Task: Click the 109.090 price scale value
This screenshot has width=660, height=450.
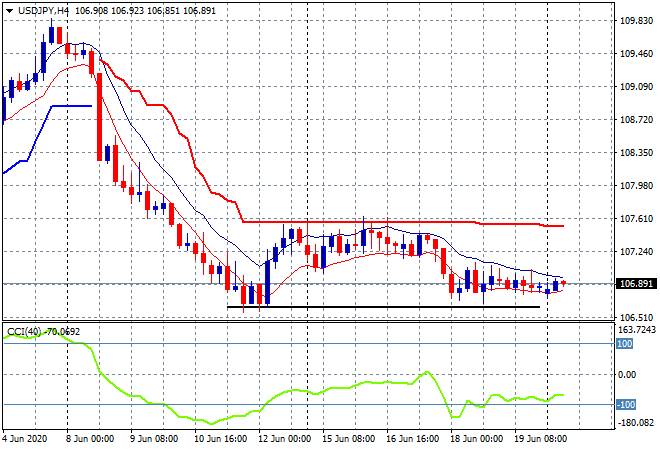Action: [x=636, y=87]
